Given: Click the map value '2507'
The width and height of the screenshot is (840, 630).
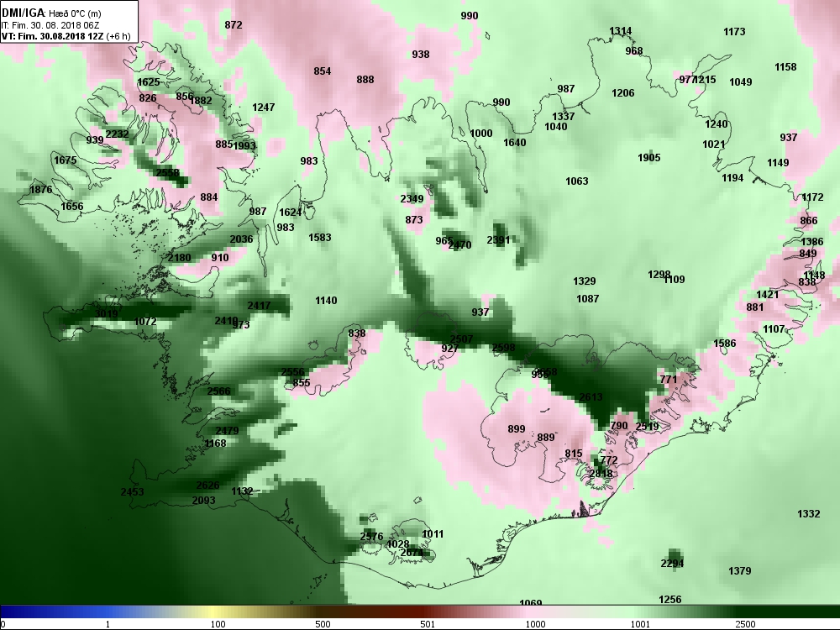Looking at the screenshot, I should 461,339.
